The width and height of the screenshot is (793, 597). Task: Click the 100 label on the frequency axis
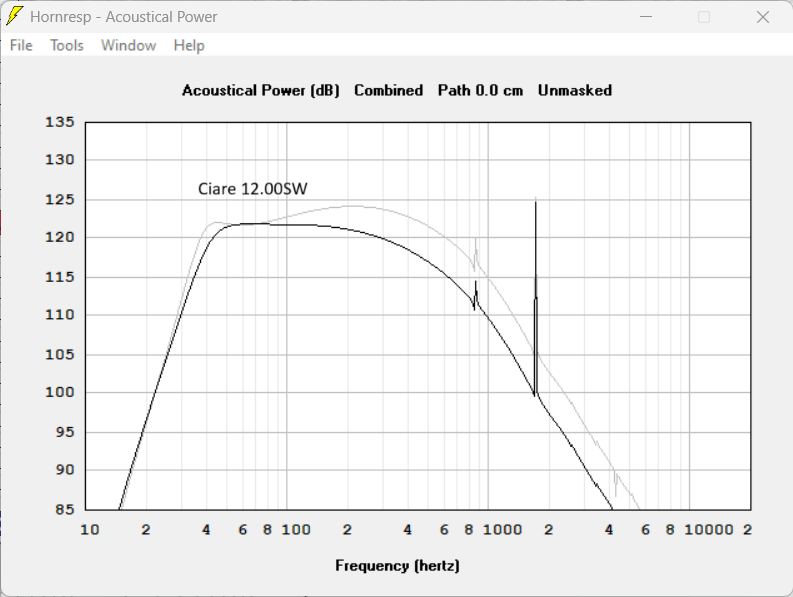point(296,530)
